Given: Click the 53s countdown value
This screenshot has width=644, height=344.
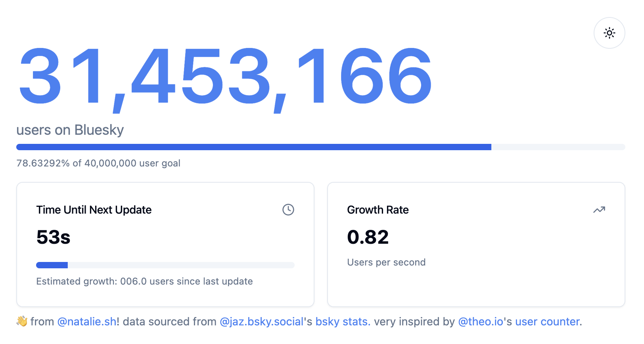Looking at the screenshot, I should (x=53, y=237).
